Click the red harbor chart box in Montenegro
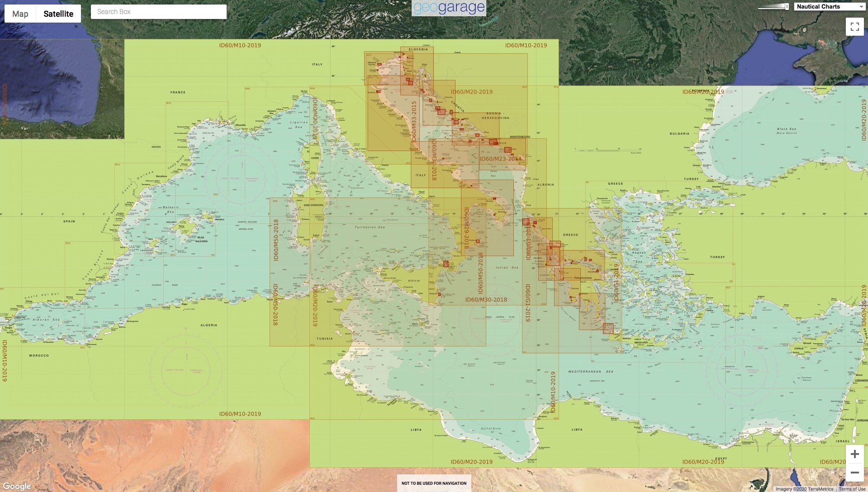 [508, 150]
